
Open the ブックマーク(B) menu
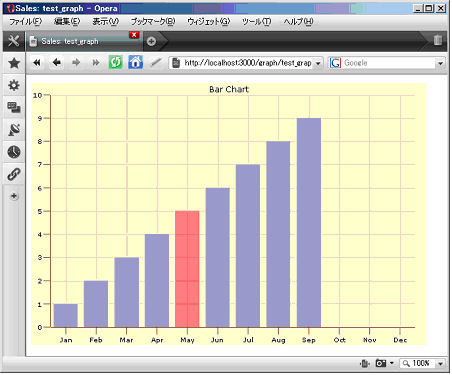(153, 22)
